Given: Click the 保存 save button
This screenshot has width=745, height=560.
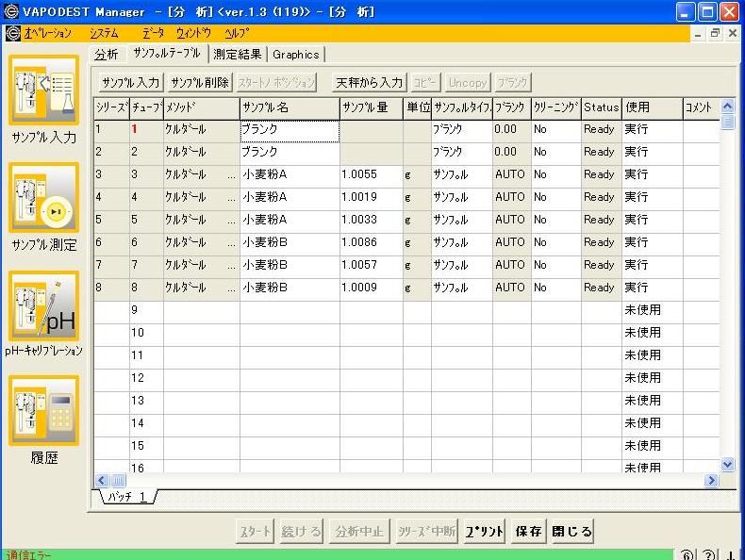Looking at the screenshot, I should pos(528,531).
